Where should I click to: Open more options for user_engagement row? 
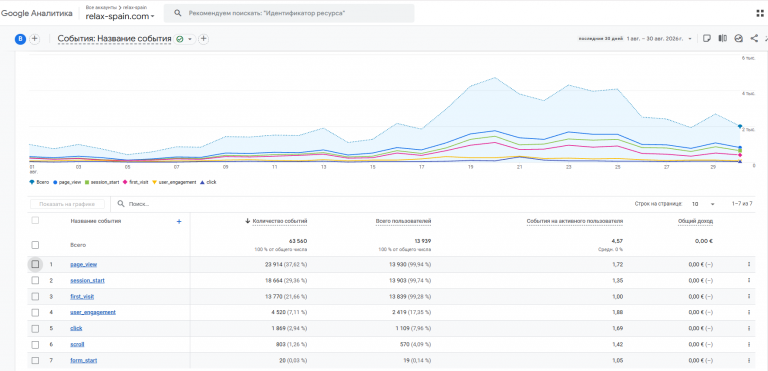pyautogui.click(x=749, y=312)
